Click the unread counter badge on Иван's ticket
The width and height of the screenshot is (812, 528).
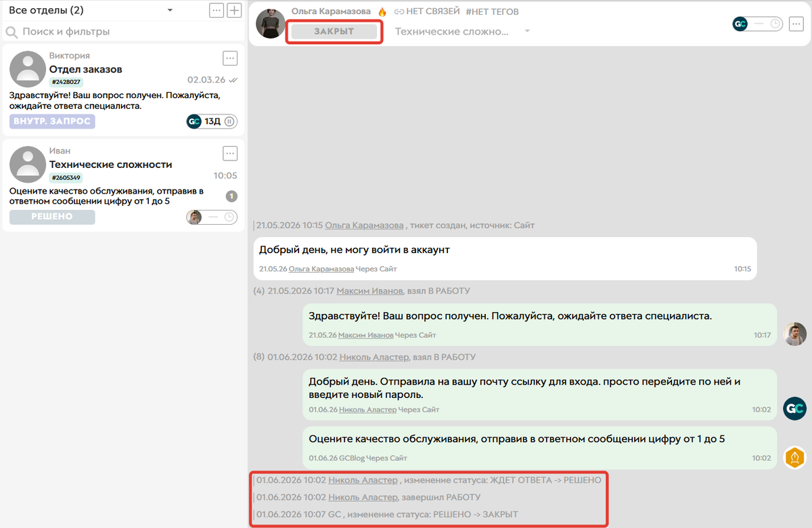(231, 196)
